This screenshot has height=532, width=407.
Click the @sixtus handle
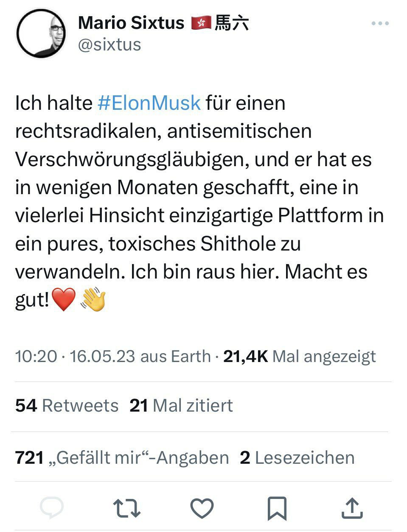(109, 45)
